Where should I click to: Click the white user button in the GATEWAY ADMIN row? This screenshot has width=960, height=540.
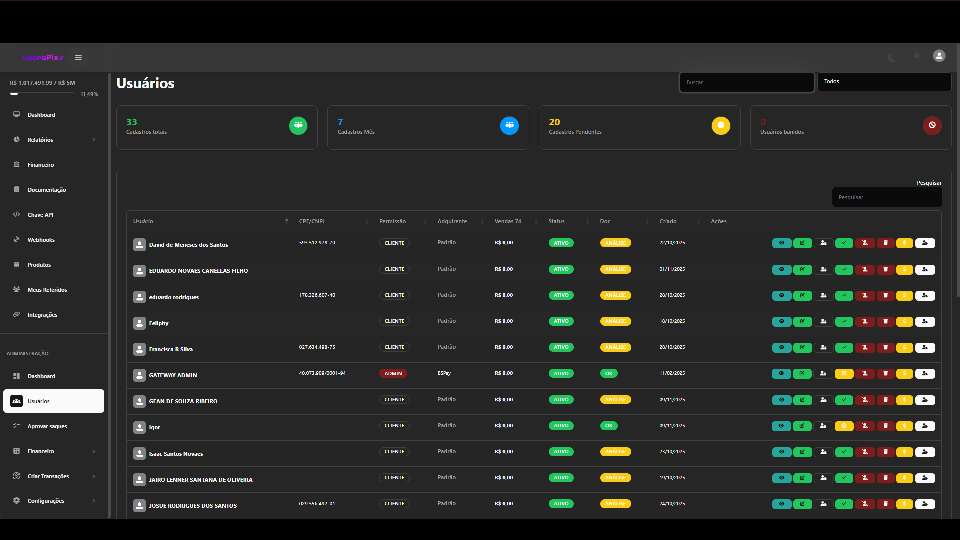pyautogui.click(x=925, y=374)
